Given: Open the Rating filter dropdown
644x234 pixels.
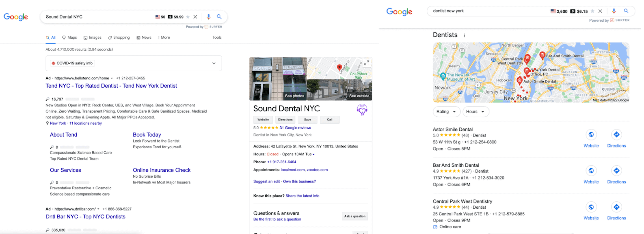Looking at the screenshot, I should (447, 111).
